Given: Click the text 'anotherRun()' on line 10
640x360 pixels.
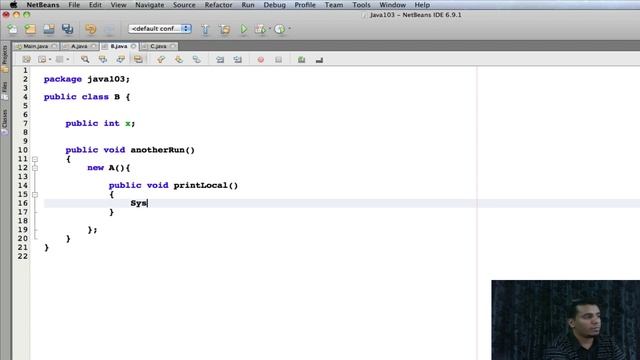Looking at the screenshot, I should point(162,150).
